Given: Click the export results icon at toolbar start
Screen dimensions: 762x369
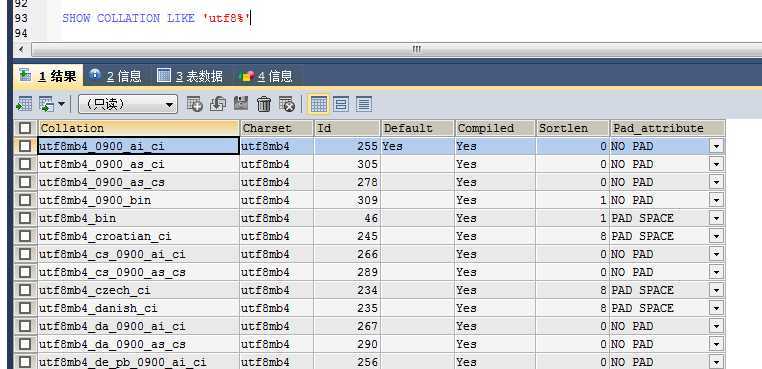Looking at the screenshot, I should tap(24, 104).
